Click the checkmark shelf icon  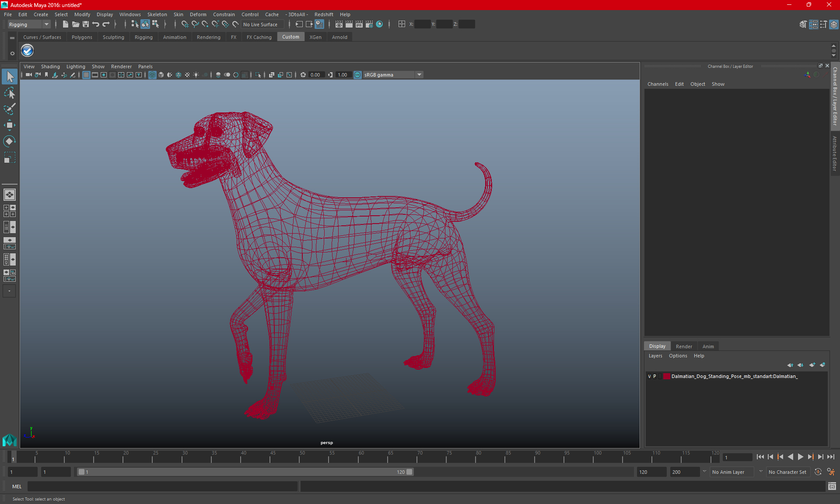click(27, 51)
